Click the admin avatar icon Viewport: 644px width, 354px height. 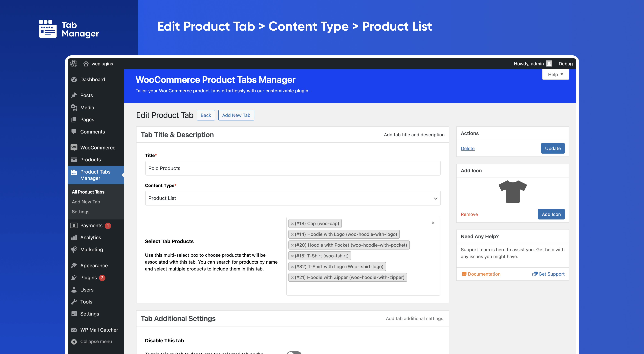click(549, 64)
